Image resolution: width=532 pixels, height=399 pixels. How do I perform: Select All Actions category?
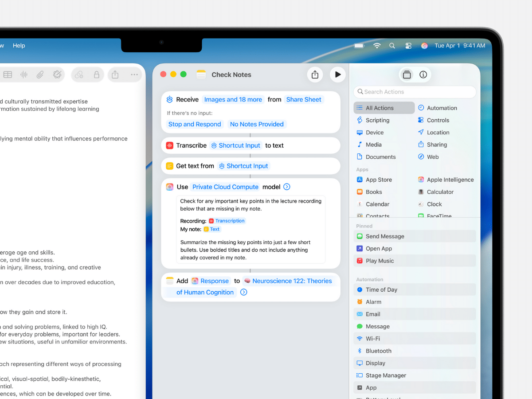tap(384, 108)
